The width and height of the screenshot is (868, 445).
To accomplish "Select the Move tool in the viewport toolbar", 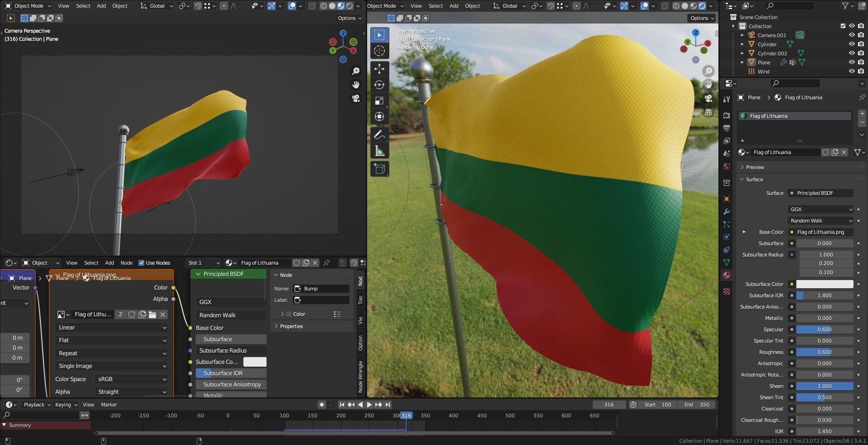I will 379,69.
